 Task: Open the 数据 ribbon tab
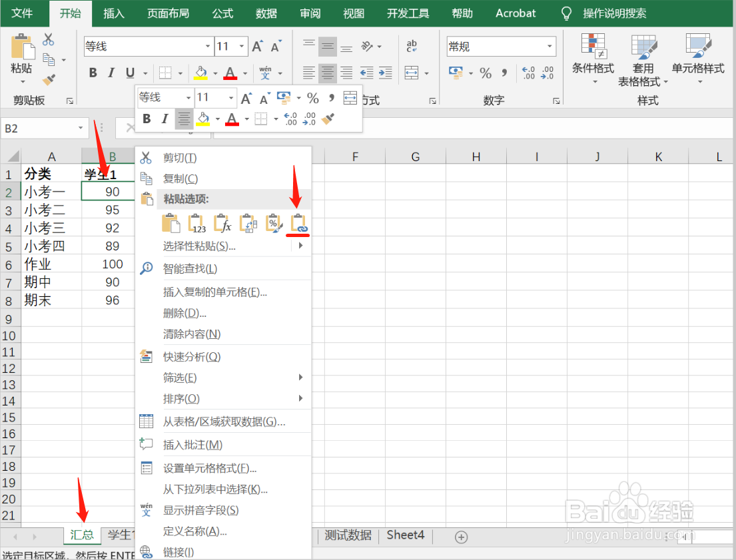266,13
